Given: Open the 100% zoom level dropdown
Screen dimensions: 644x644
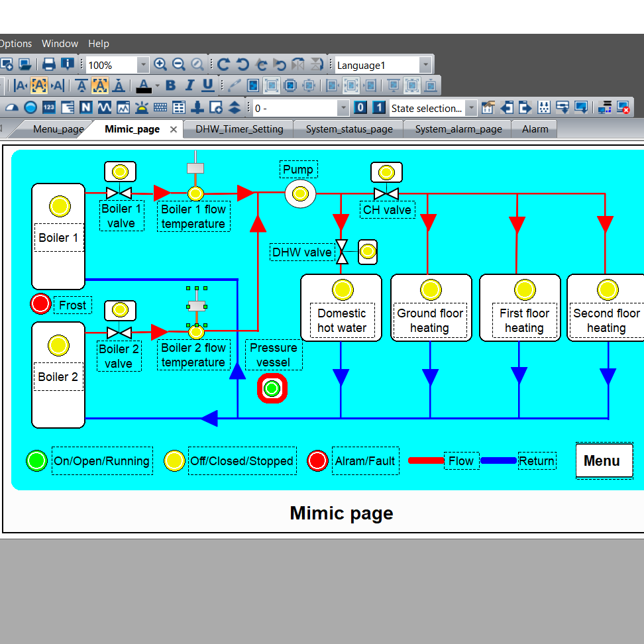Looking at the screenshot, I should (x=143, y=64).
